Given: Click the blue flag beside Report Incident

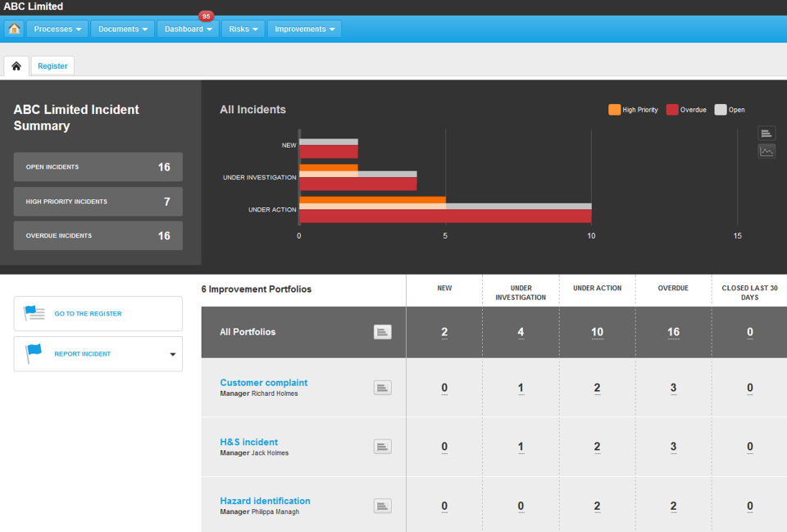Looking at the screenshot, I should point(34,352).
